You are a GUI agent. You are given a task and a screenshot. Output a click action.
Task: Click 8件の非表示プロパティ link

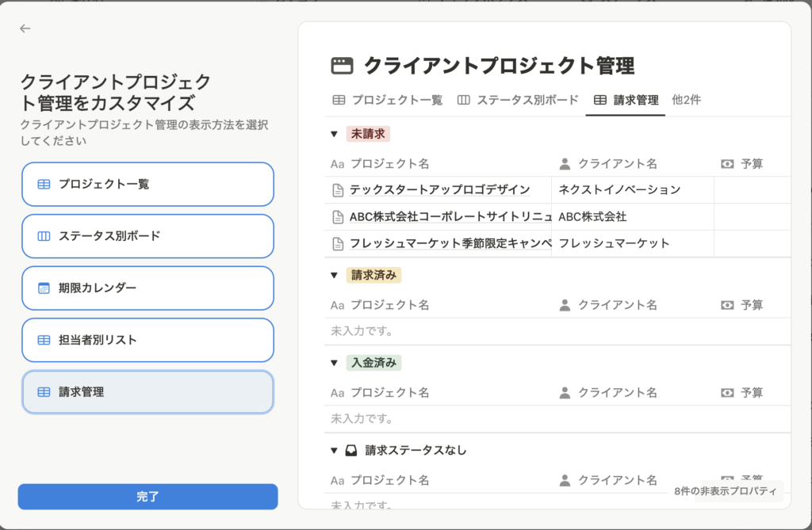click(726, 492)
